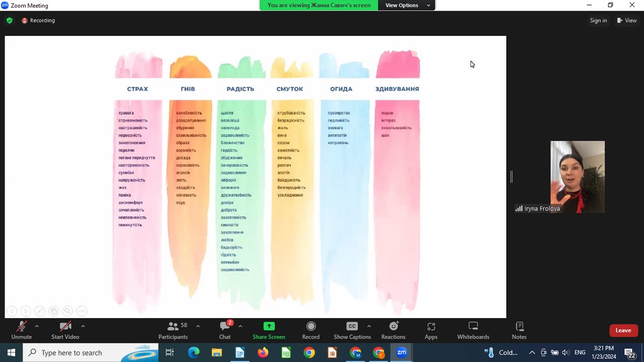Click the green encryption shield icon

tap(9, 20)
